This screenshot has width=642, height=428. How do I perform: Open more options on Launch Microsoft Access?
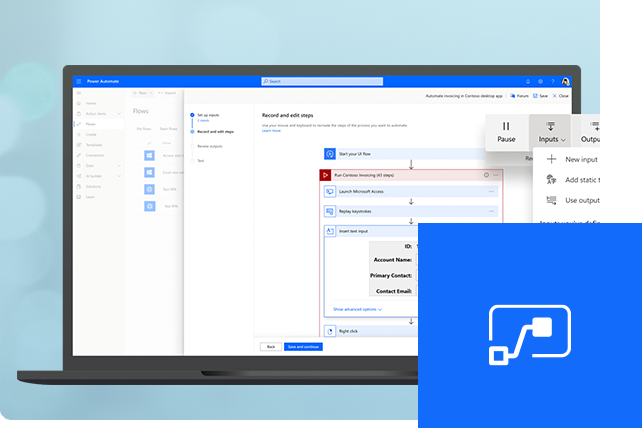pos(491,191)
